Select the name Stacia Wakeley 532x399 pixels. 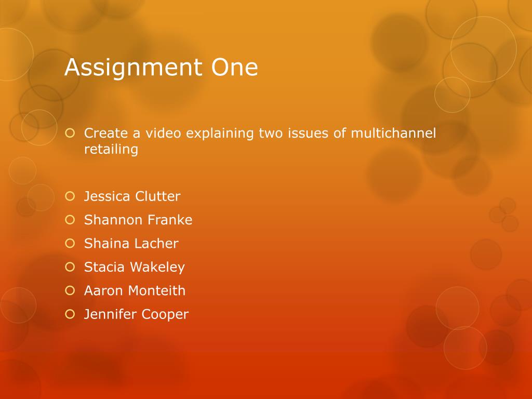pyautogui.click(x=135, y=268)
